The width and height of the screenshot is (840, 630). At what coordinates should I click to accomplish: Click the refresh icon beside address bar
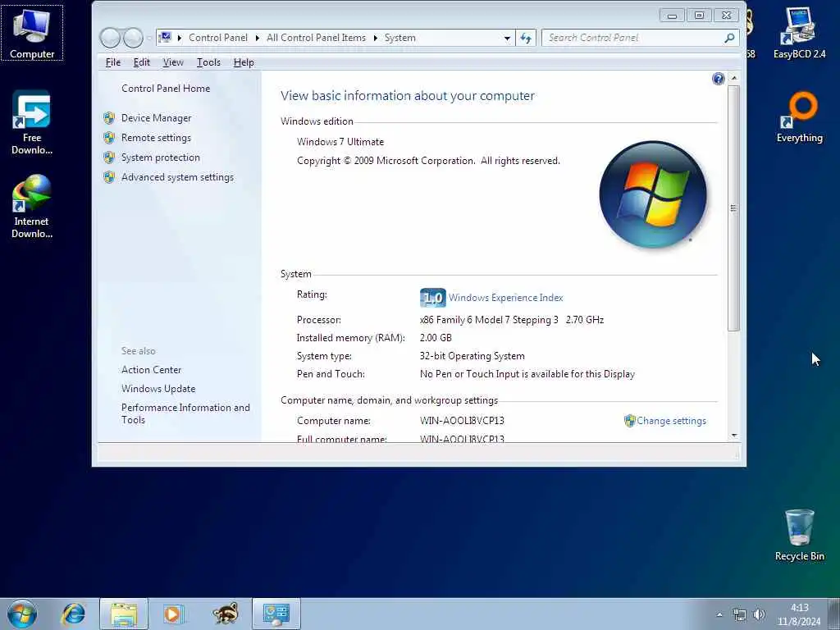click(x=526, y=38)
